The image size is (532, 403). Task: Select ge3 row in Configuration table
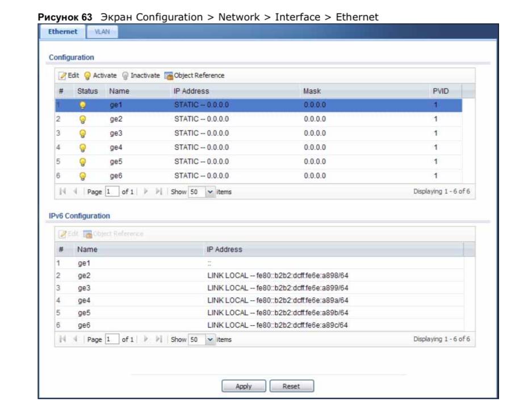click(x=258, y=133)
